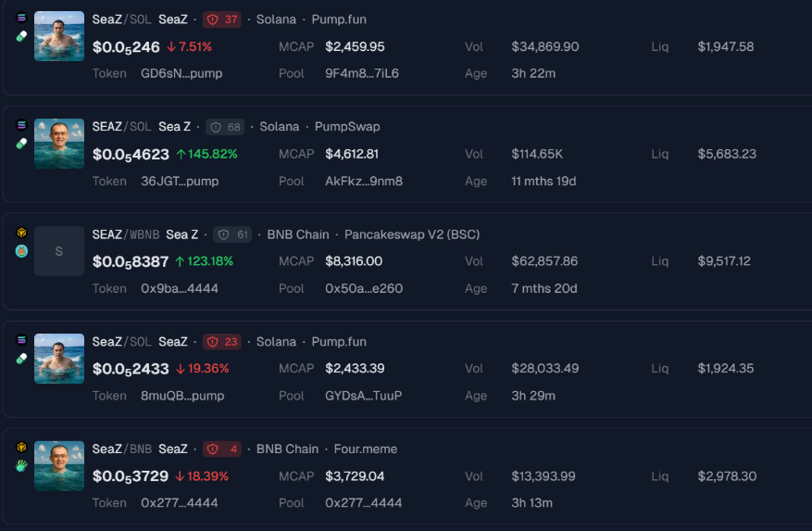
Task: Click Solana chain icon in 8muQB row
Action: (x=21, y=340)
